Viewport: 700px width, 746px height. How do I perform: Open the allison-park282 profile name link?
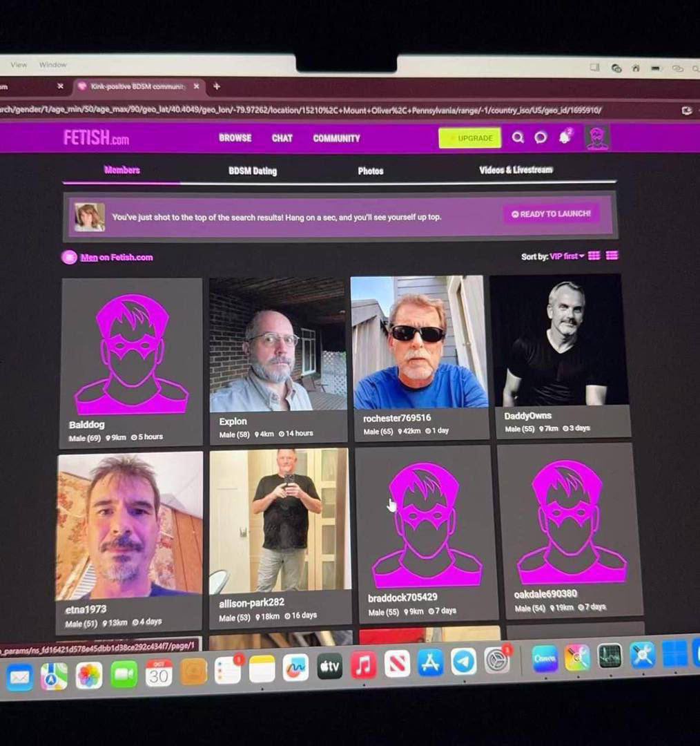click(251, 603)
